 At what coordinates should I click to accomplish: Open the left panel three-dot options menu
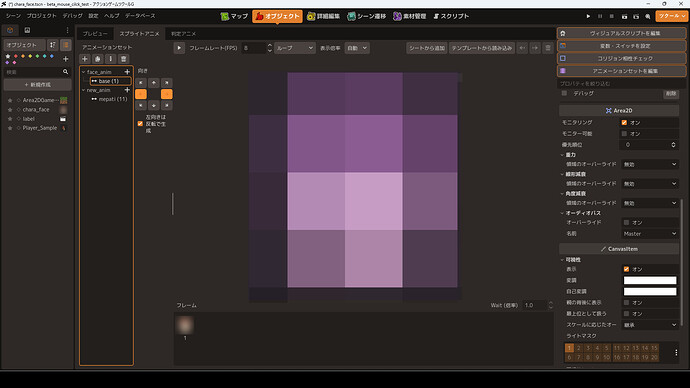[x=67, y=30]
